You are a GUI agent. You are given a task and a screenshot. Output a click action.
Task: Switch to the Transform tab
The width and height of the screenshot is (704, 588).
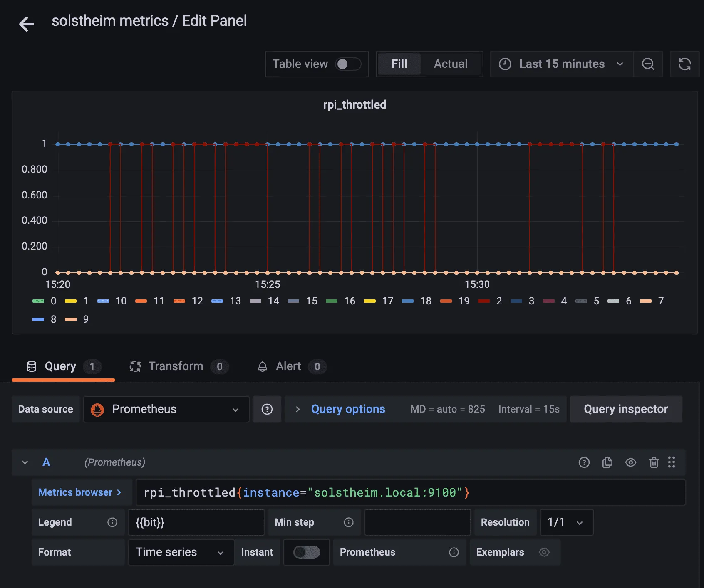tap(176, 366)
